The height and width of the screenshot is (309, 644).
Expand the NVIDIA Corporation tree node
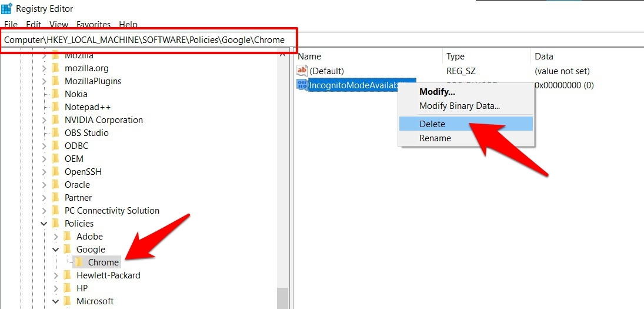[x=44, y=120]
